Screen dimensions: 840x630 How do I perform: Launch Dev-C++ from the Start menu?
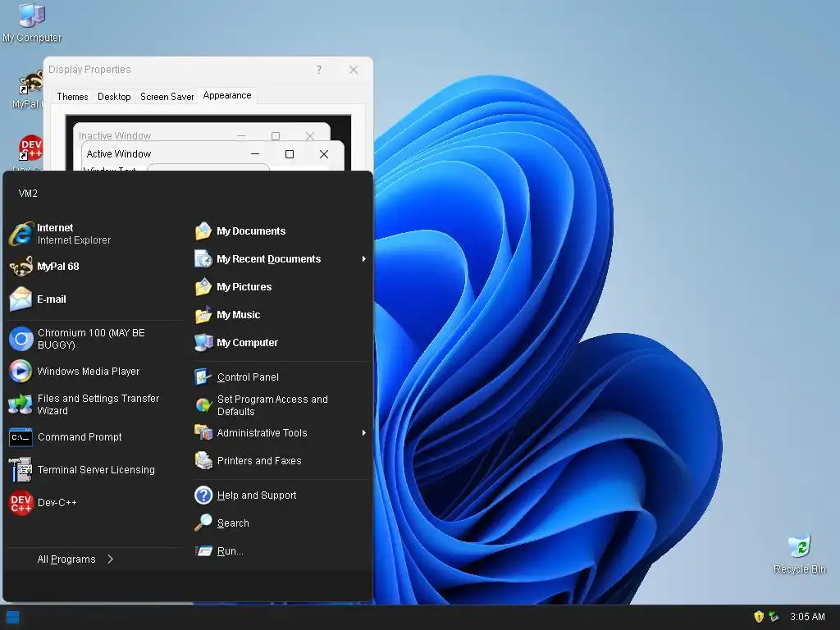pyautogui.click(x=95, y=503)
